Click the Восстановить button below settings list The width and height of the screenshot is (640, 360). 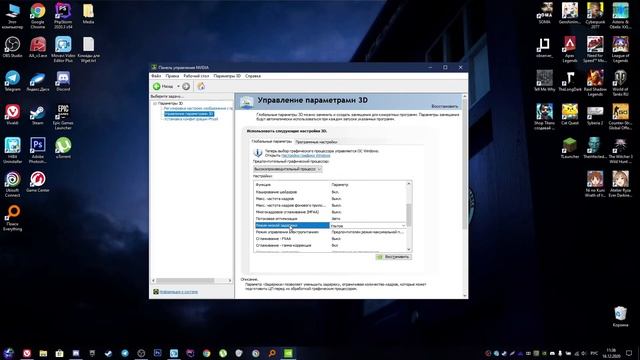(393, 257)
